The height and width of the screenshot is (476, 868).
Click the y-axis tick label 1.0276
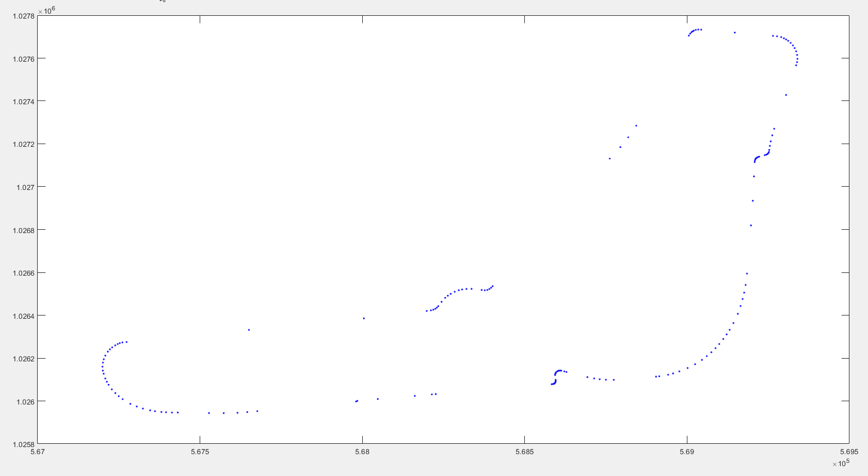[23, 59]
